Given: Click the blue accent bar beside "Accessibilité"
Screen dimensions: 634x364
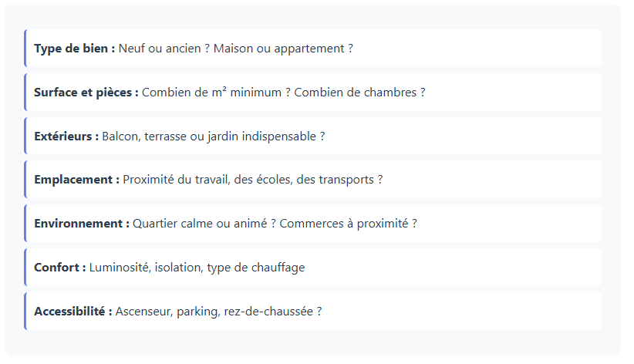Looking at the screenshot, I should coord(25,312).
